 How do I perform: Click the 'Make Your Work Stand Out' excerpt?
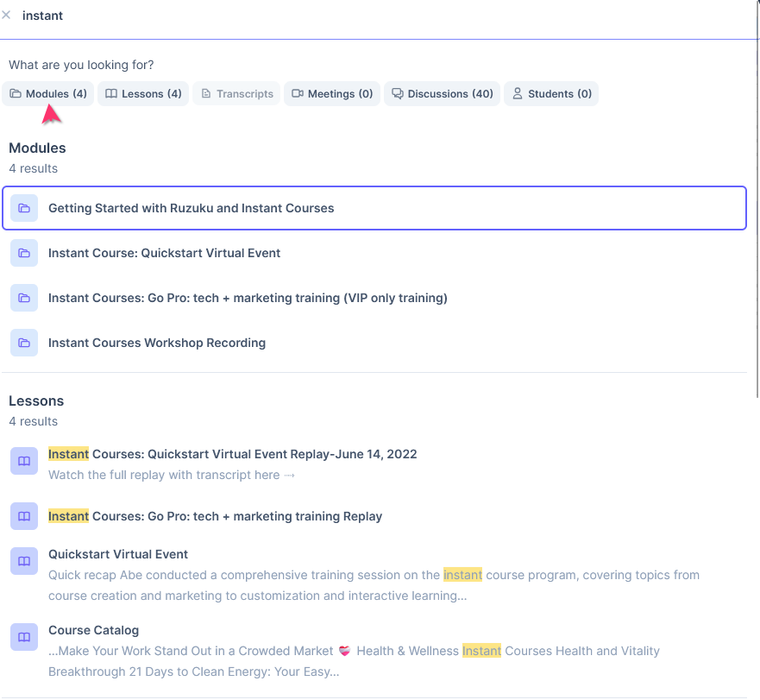pyautogui.click(x=354, y=661)
